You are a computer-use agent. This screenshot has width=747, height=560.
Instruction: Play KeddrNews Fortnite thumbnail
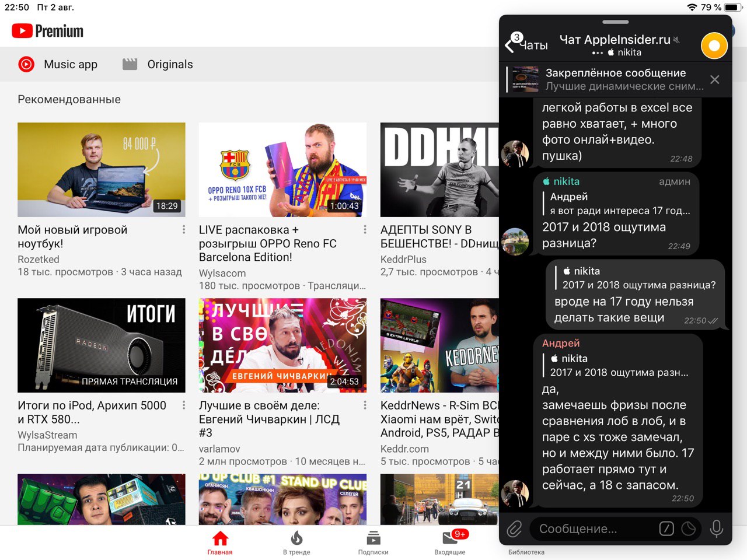pyautogui.click(x=439, y=345)
